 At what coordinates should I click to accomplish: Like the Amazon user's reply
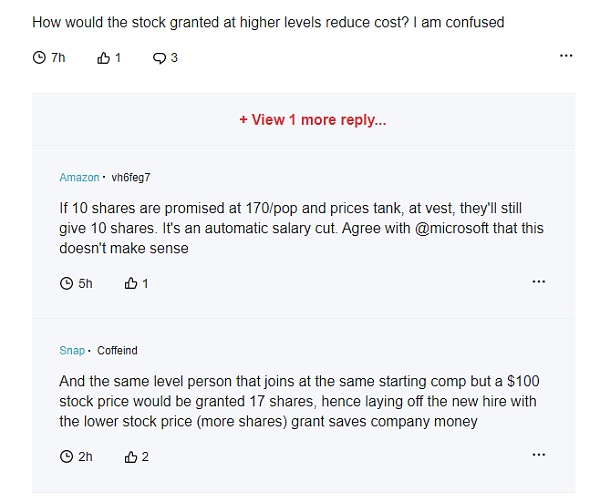click(x=130, y=283)
